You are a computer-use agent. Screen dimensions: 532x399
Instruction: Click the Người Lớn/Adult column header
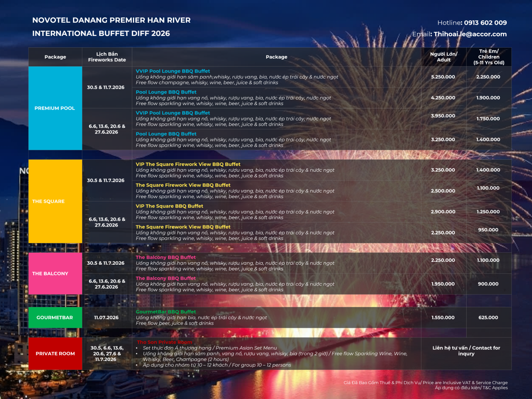point(444,57)
